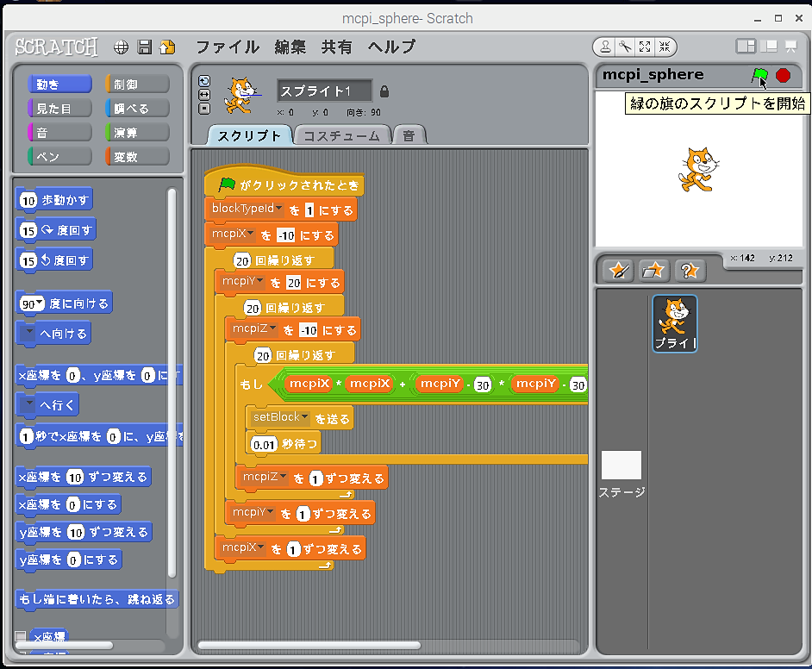This screenshot has width=812, height=669.
Task: Click the globe language icon
Action: click(122, 47)
